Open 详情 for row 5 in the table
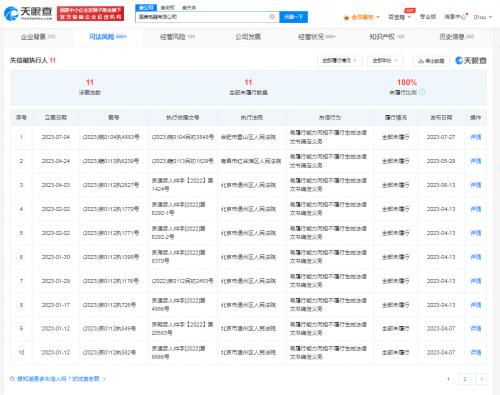The height and width of the screenshot is (395, 500). (476, 233)
